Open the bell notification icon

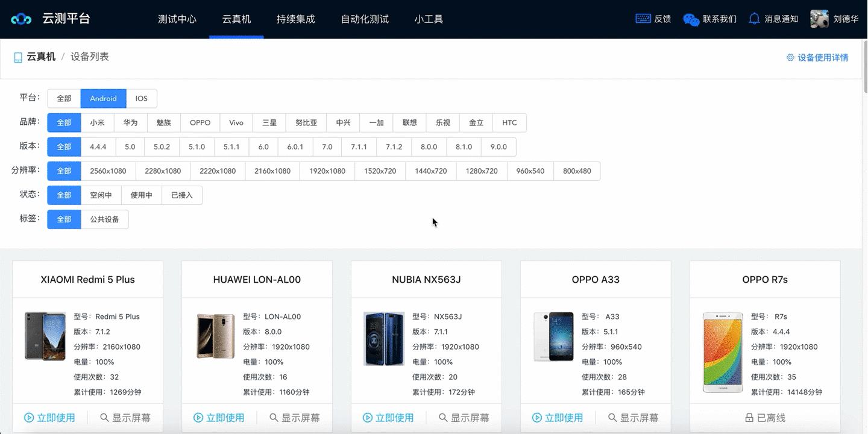[754, 19]
